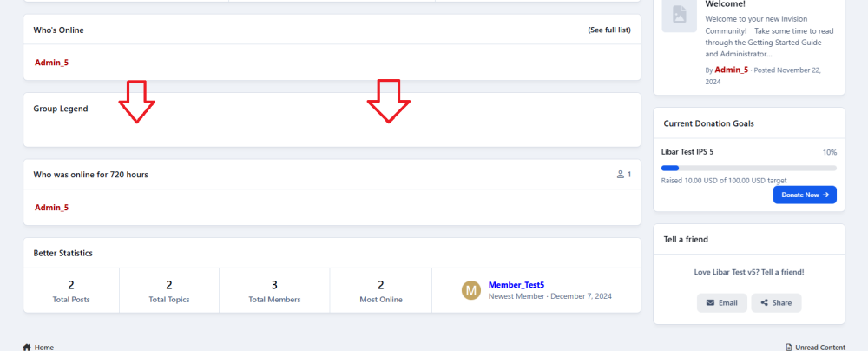Click the Group Legend heading

tap(61, 109)
